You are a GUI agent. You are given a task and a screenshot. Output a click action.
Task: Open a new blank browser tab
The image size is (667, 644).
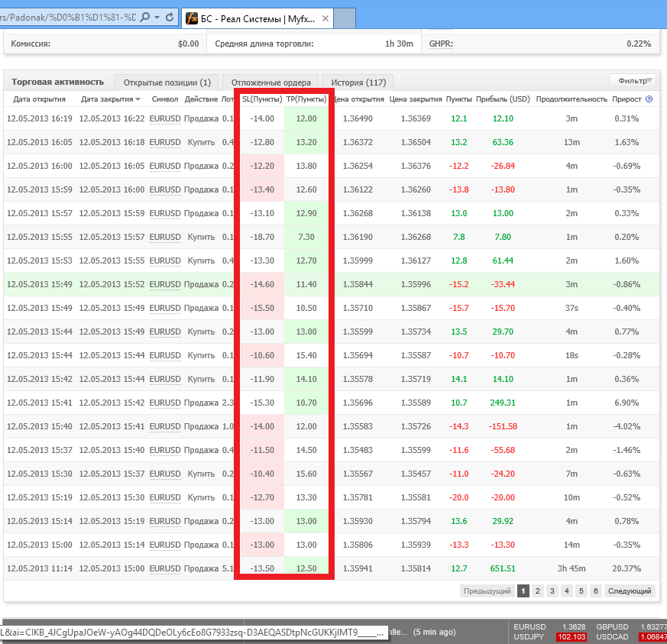click(x=345, y=18)
